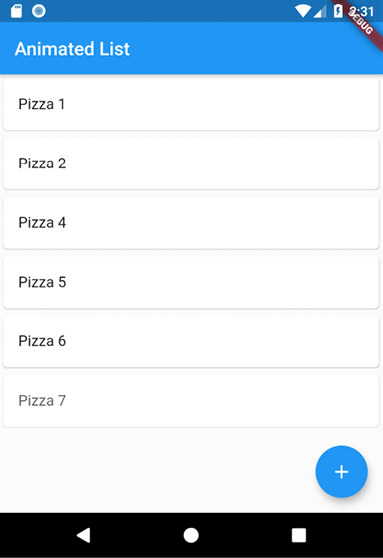This screenshot has width=383, height=558.
Task: Tap empty area below the Pizza 7 card
Action: (157, 470)
